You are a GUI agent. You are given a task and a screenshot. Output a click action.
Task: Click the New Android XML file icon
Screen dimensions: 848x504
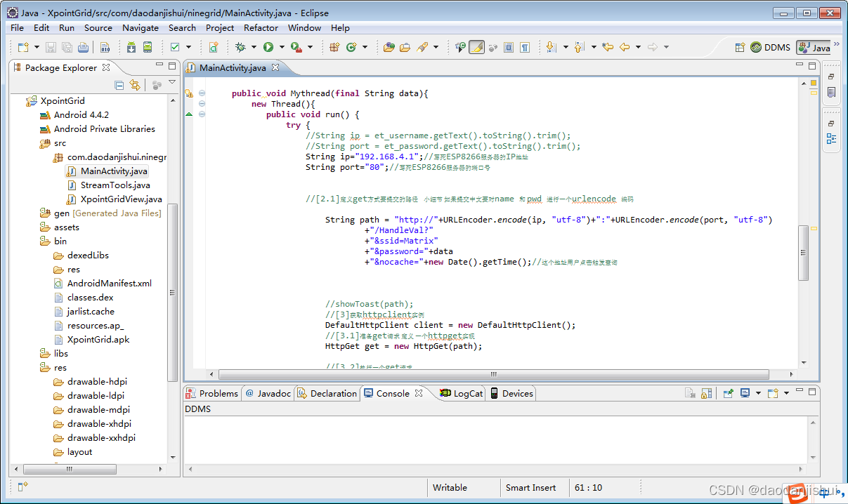click(x=214, y=47)
